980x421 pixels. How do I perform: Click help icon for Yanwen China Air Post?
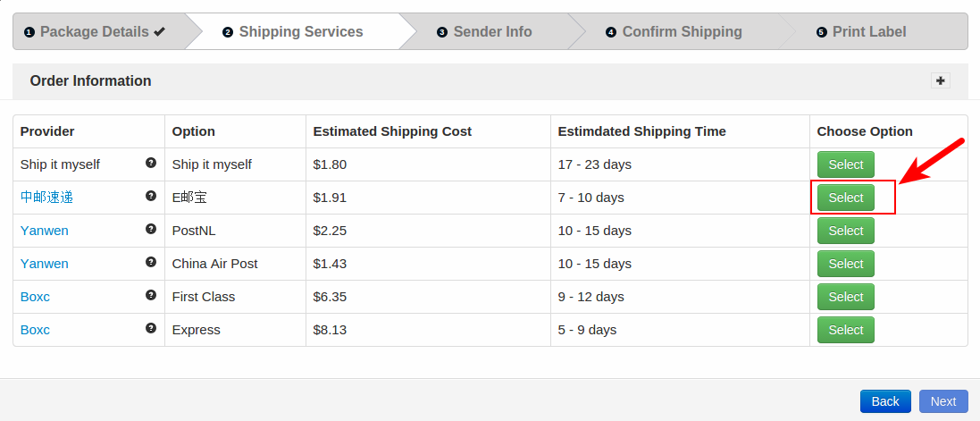pyautogui.click(x=151, y=262)
